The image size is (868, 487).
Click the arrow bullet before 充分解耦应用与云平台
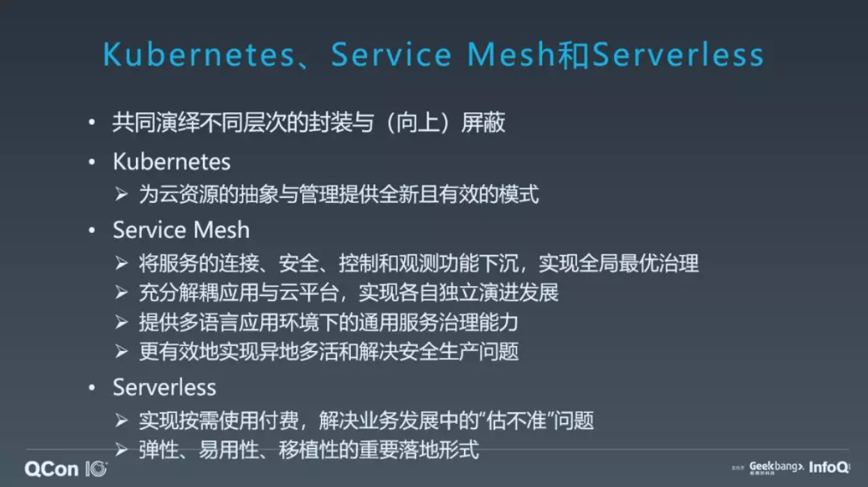(x=122, y=292)
